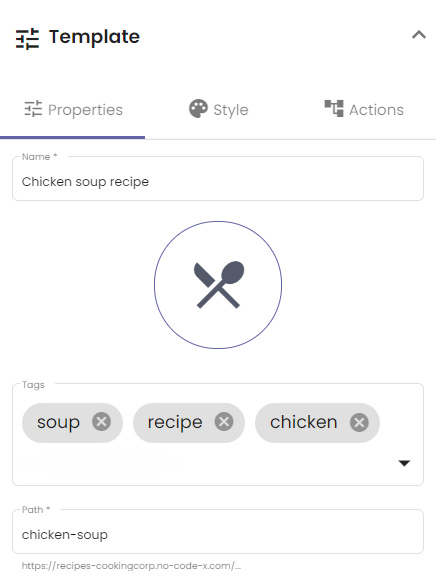The height and width of the screenshot is (582, 436).
Task: Open the Actions tab
Action: click(364, 110)
